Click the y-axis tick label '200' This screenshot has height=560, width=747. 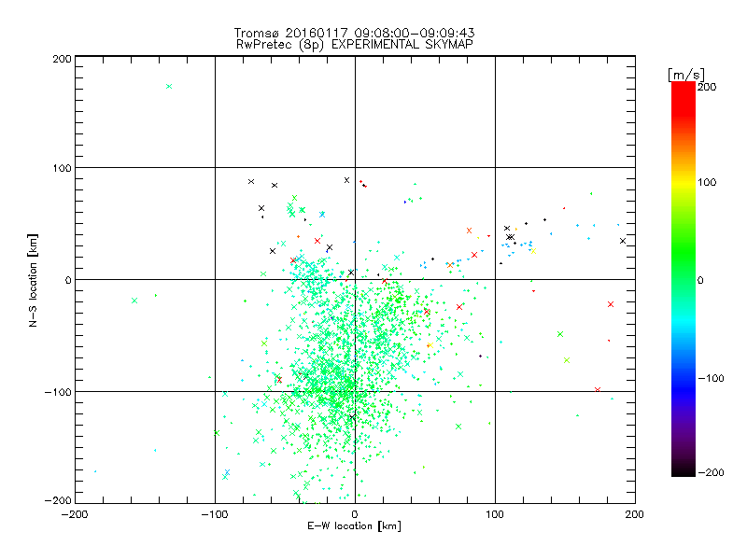[62, 59]
